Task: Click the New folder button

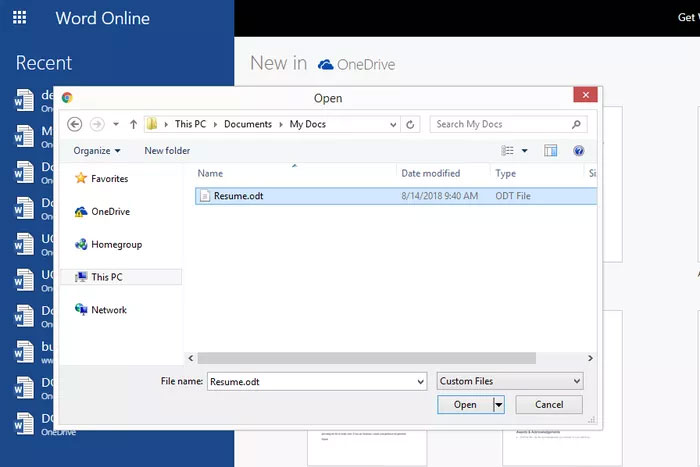Action: click(x=167, y=151)
